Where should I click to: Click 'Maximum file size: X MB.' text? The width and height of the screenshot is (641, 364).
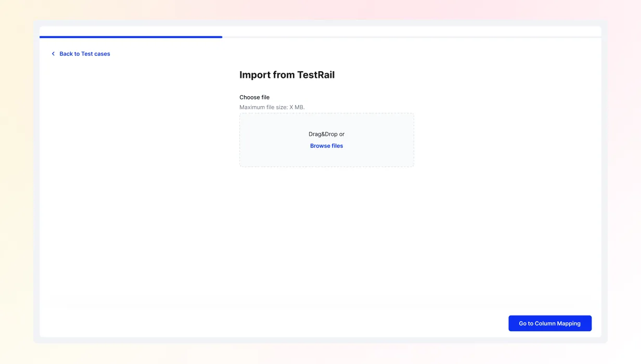click(x=272, y=107)
